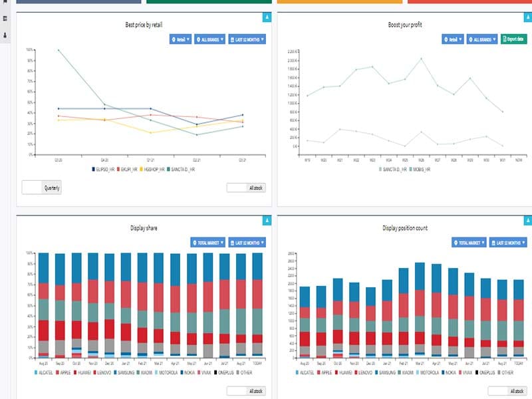This screenshot has height=399, width=532.
Task: Toggle SANCTA D._HR legend in Boost your profit
Action: [393, 169]
